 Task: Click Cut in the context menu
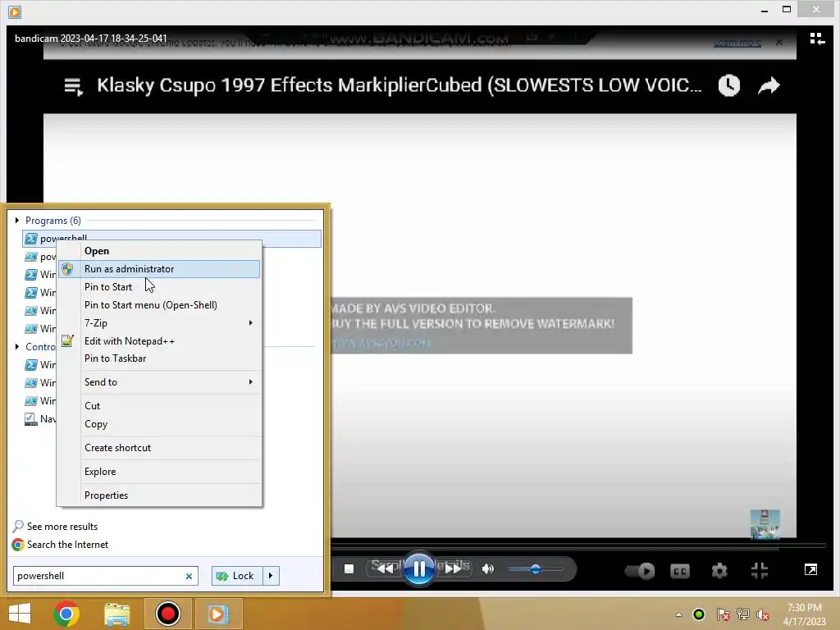coord(92,406)
